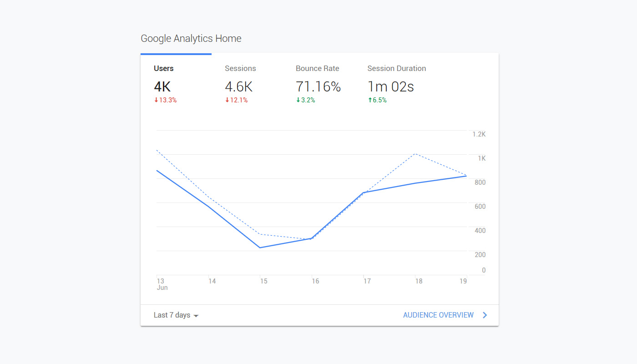Click the solid line low point at 15

coord(260,248)
